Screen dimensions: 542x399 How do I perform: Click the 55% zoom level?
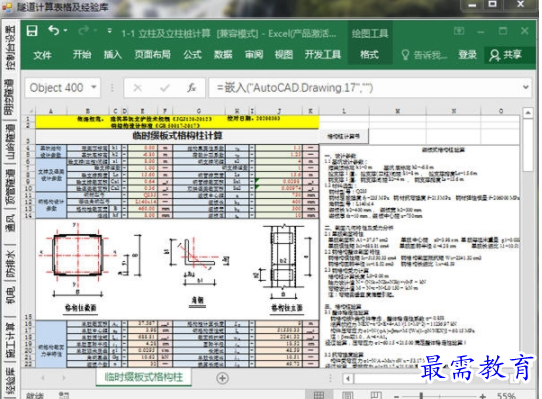(506, 396)
